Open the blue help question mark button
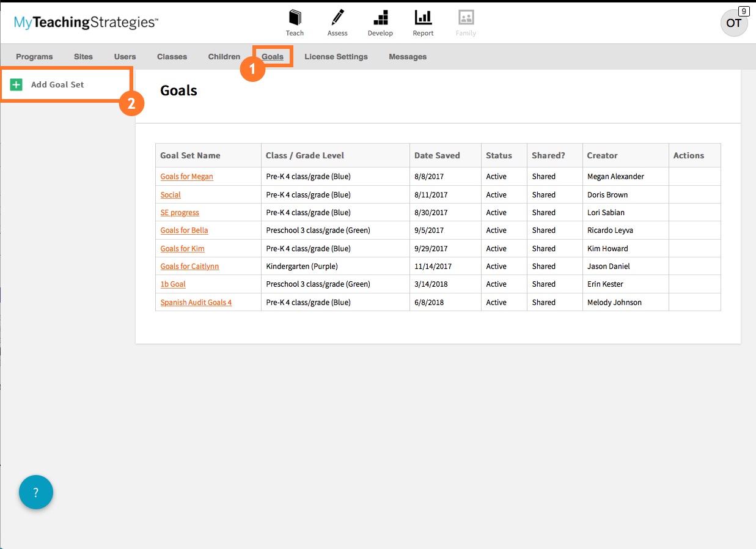The image size is (756, 549). point(36,492)
